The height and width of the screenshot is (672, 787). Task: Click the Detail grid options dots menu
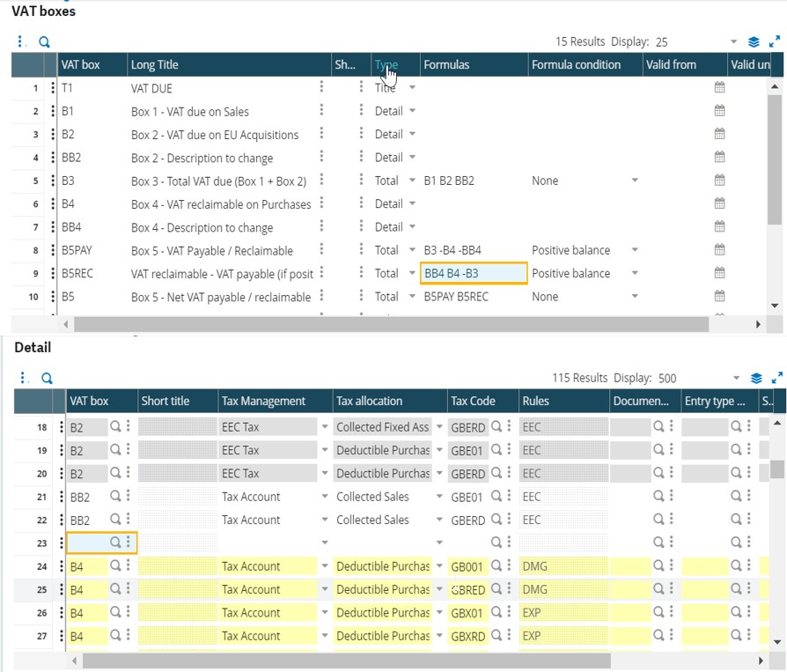coord(22,378)
